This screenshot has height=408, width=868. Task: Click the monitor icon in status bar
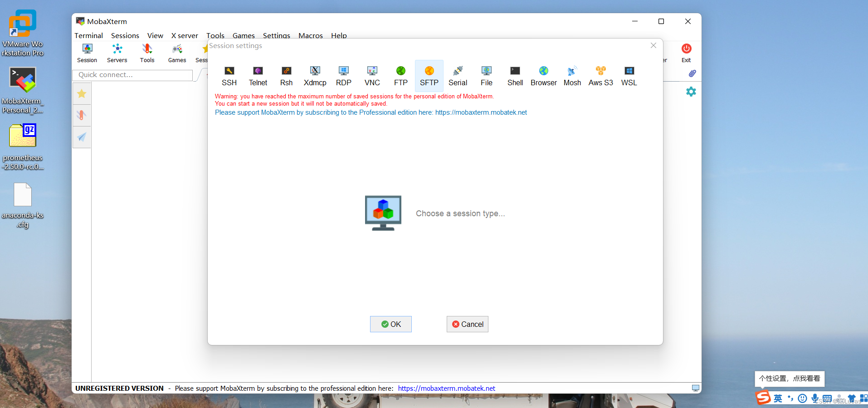(x=695, y=388)
